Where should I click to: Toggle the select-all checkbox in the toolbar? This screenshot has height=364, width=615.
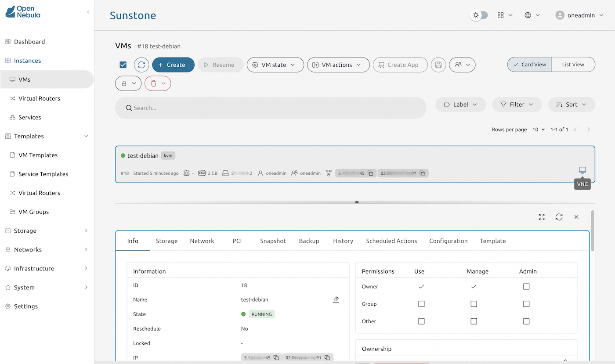pos(123,64)
